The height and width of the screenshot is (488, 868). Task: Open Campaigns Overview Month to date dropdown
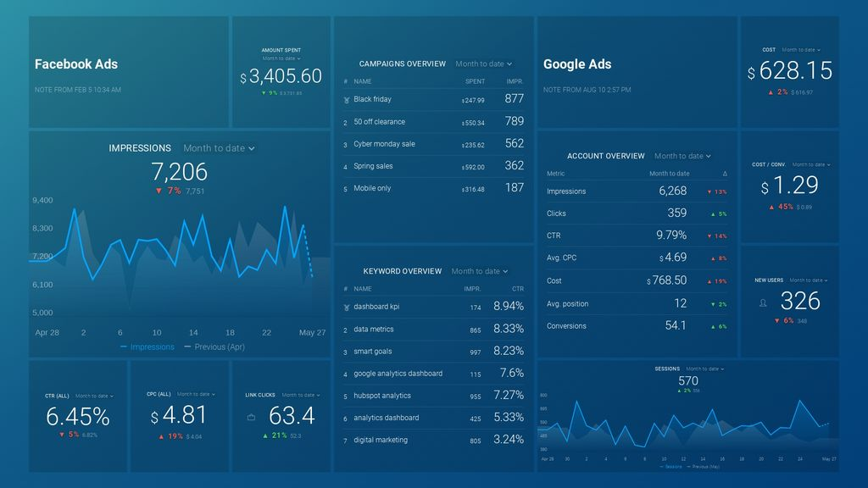coord(484,64)
